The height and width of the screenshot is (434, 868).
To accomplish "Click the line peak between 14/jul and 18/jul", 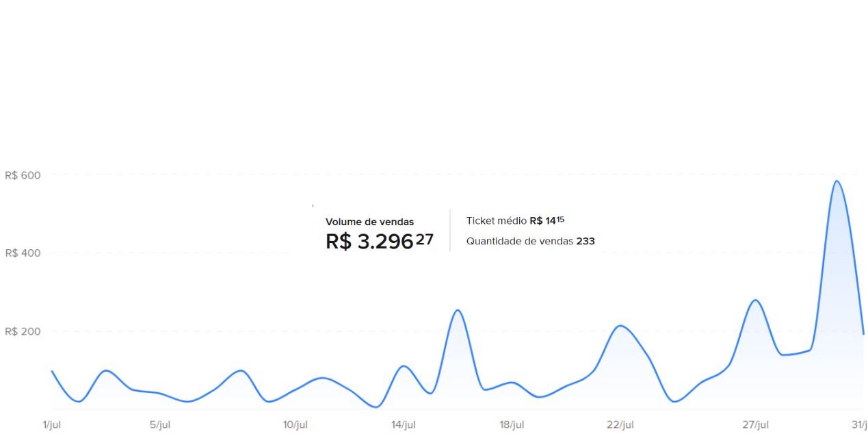I will [x=458, y=311].
